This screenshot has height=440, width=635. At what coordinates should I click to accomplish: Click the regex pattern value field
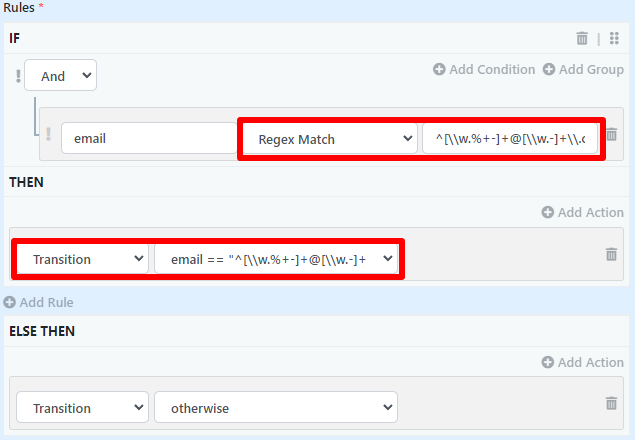click(510, 139)
